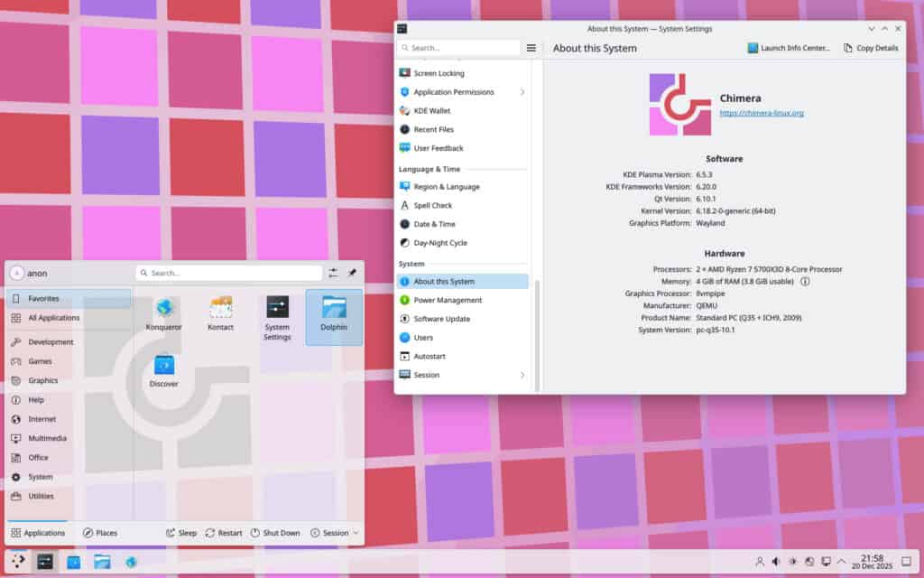
Task: Pin the application launcher open
Action: click(352, 273)
